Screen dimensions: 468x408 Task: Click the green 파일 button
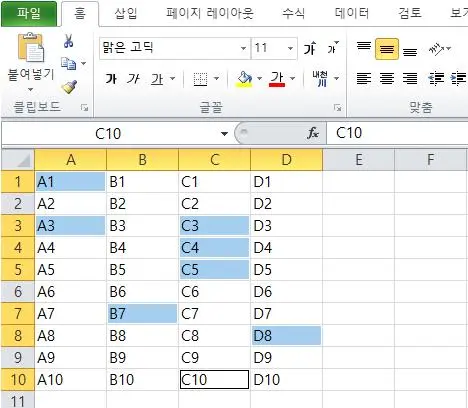point(29,14)
